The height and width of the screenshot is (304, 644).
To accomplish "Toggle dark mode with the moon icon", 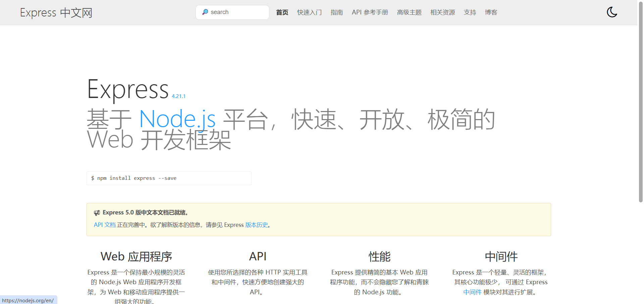I will coord(612,12).
